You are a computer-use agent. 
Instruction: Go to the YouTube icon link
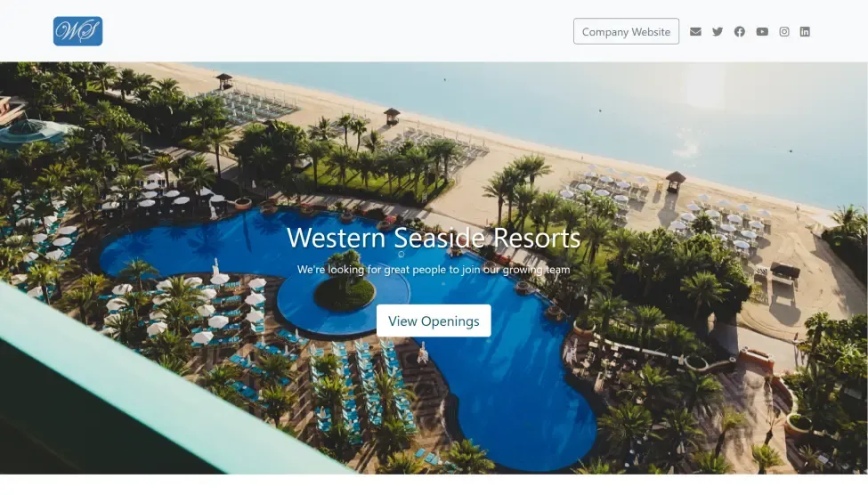(x=762, y=31)
